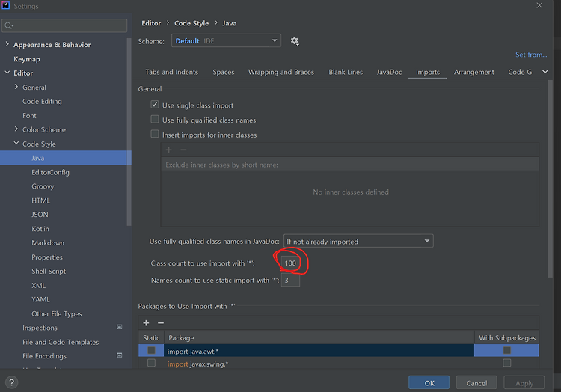Click the help question mark icon
This screenshot has height=392, width=561.
pos(11,382)
